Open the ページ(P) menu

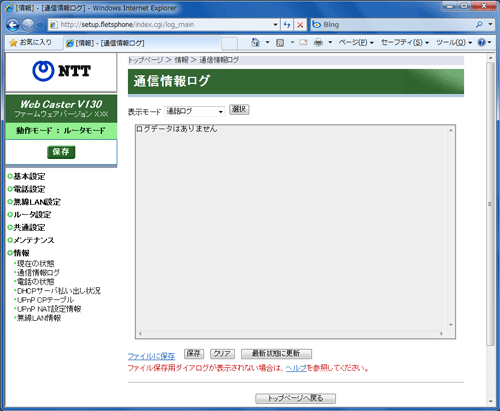[x=356, y=42]
